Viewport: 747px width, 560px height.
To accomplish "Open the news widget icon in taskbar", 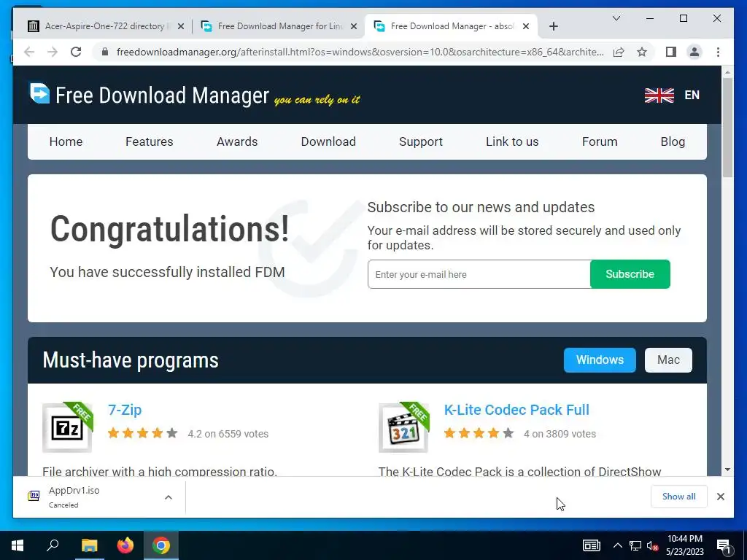I will click(591, 545).
